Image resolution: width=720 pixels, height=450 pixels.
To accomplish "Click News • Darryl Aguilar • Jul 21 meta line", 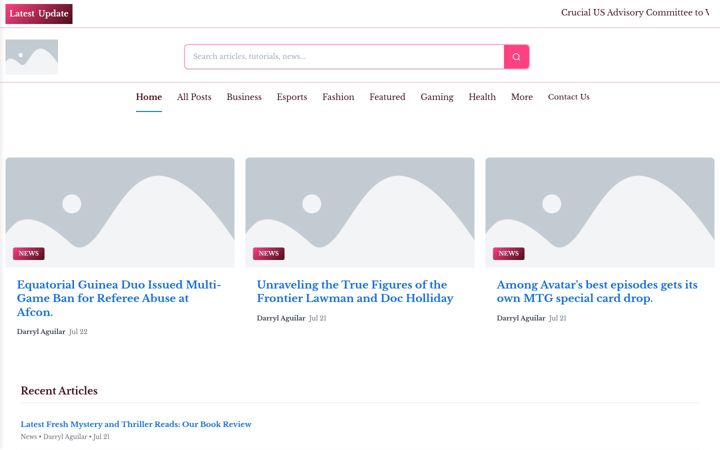I will (x=65, y=437).
